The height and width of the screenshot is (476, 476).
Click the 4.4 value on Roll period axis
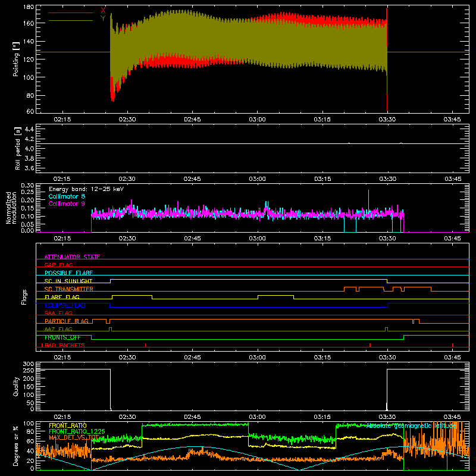point(29,129)
